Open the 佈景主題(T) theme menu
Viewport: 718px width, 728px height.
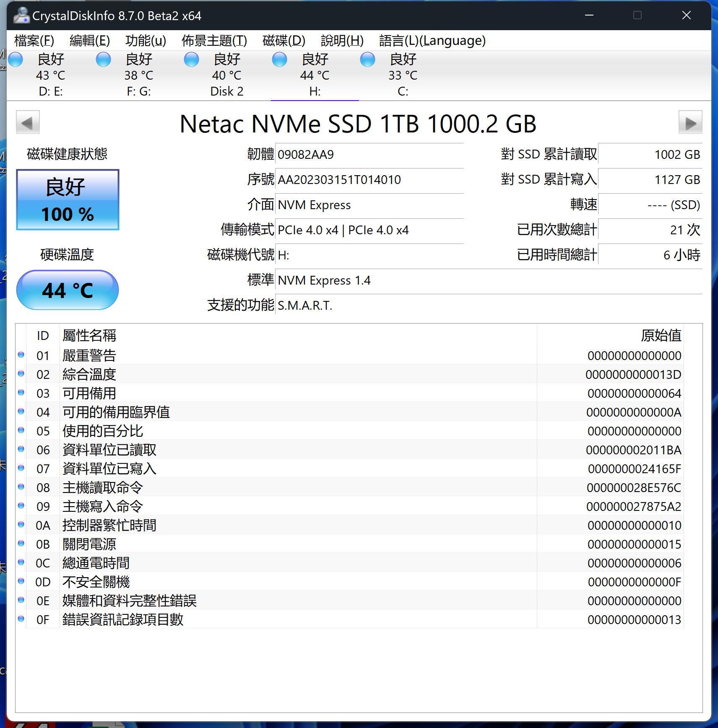click(x=215, y=41)
